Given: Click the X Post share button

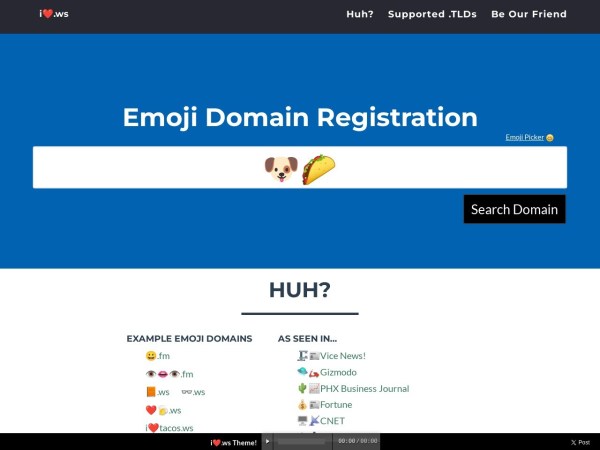Looking at the screenshot, I should click(x=579, y=441).
